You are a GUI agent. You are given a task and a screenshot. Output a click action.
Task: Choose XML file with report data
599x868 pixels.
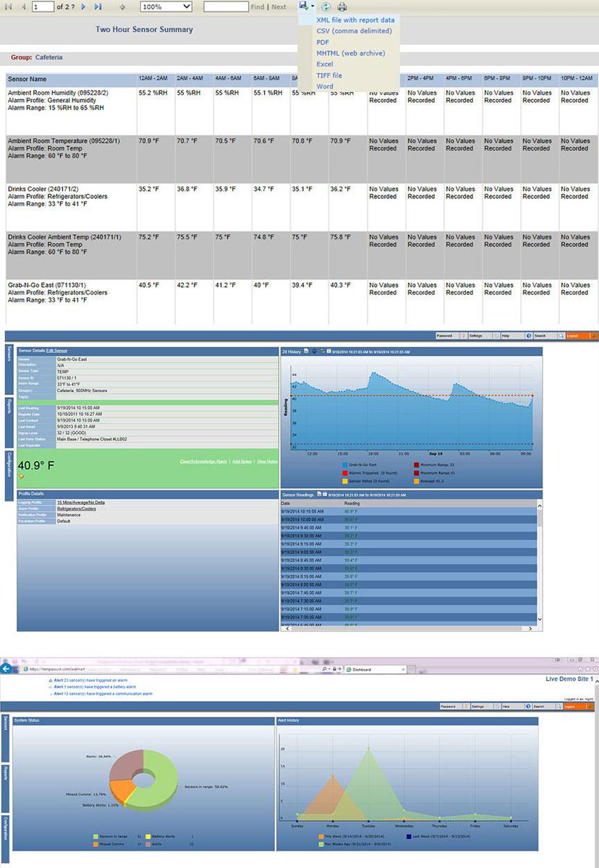click(x=355, y=20)
